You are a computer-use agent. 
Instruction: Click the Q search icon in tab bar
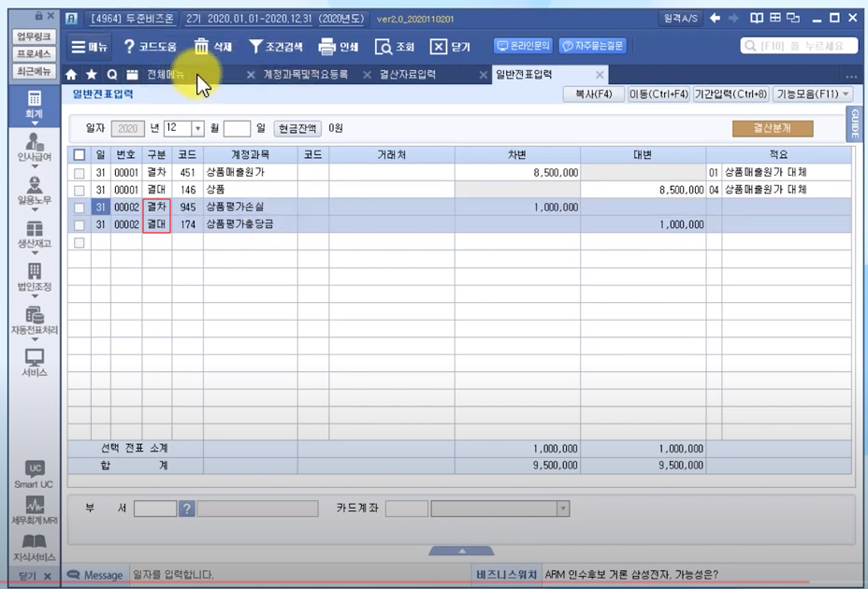click(112, 74)
